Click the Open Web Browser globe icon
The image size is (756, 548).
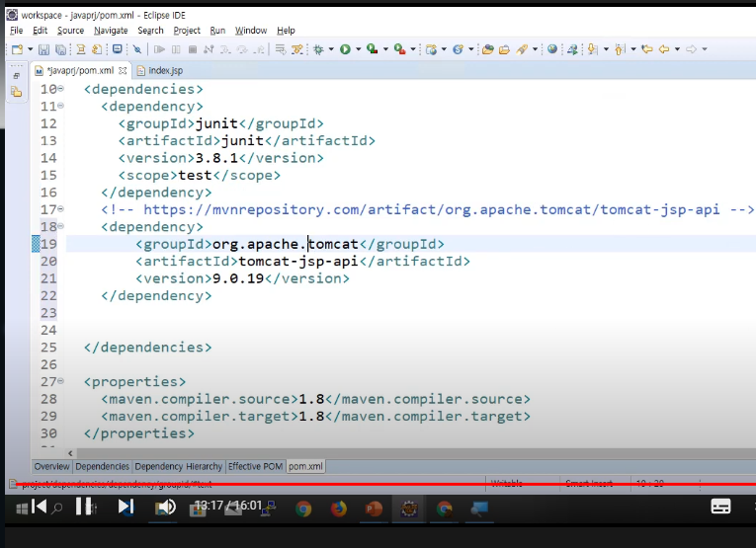pos(552,49)
